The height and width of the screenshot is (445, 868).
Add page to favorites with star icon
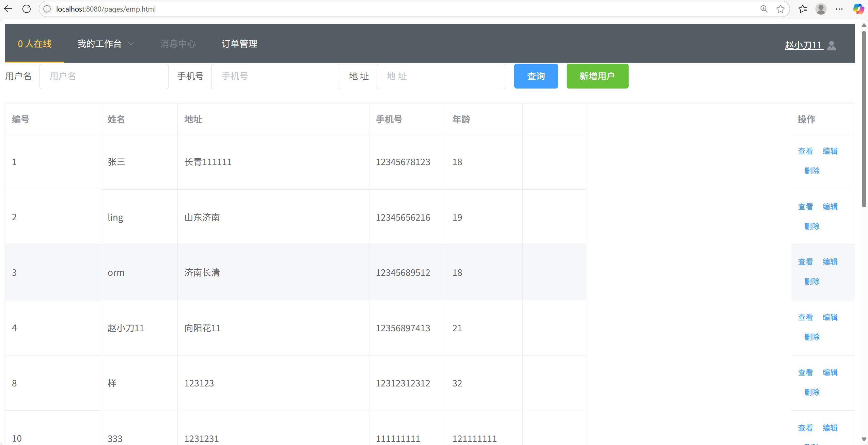pos(780,9)
